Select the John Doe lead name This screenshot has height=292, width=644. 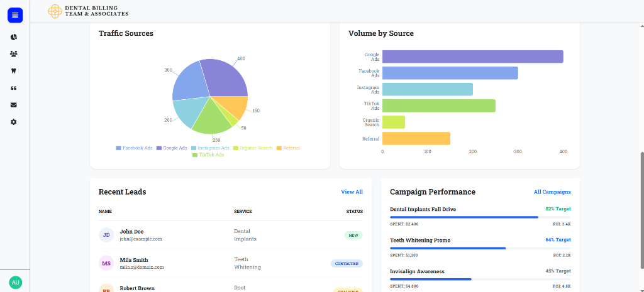pos(131,232)
